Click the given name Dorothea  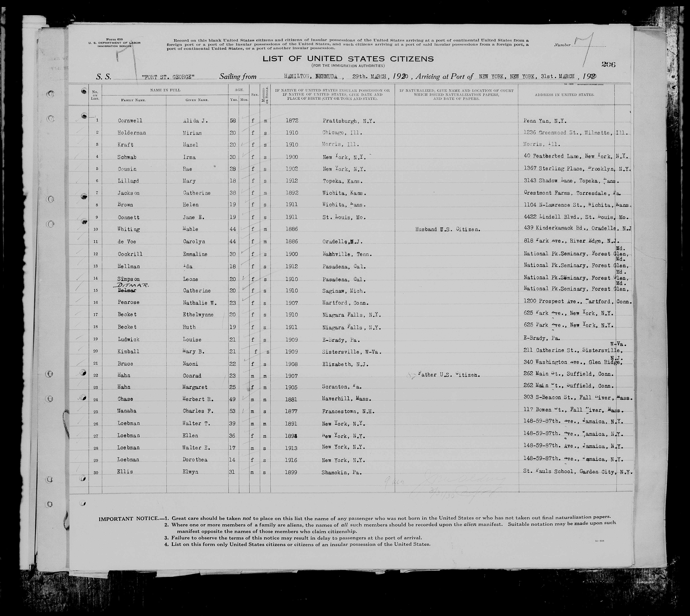pos(195,460)
